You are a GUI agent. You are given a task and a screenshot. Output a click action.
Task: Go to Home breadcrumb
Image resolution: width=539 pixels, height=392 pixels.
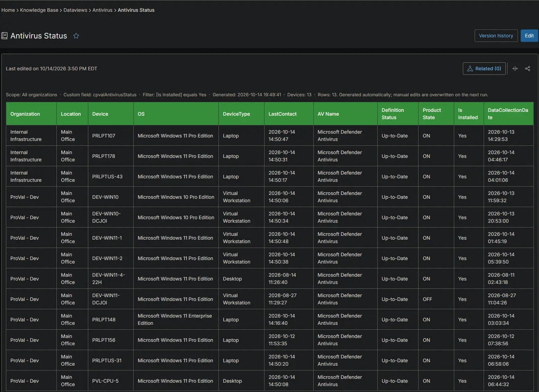8,10
